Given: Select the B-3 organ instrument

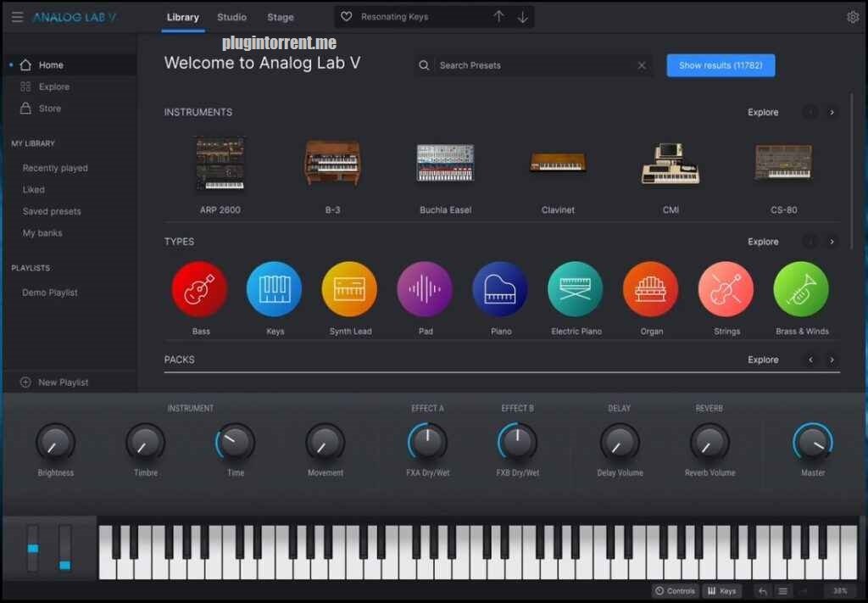Looking at the screenshot, I should [332, 162].
